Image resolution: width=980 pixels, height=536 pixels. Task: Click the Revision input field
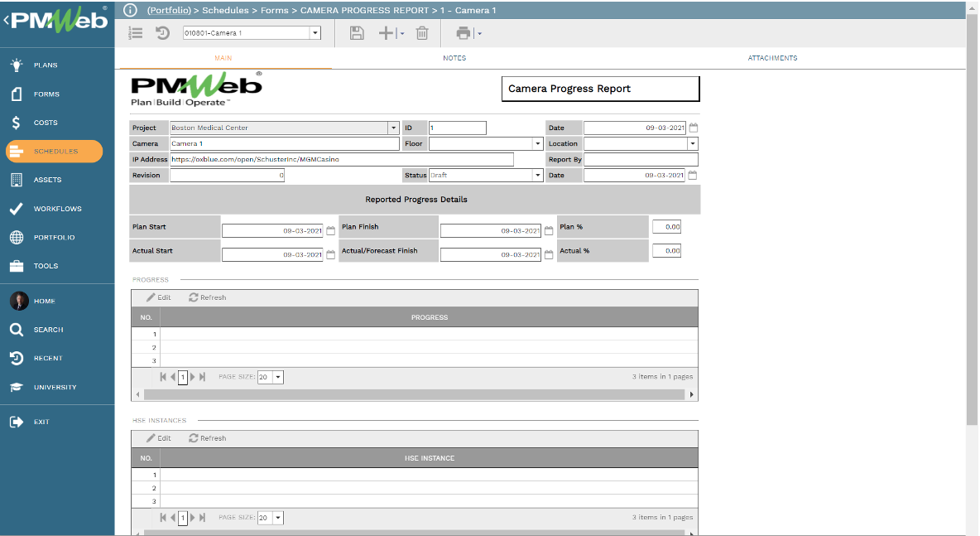228,176
